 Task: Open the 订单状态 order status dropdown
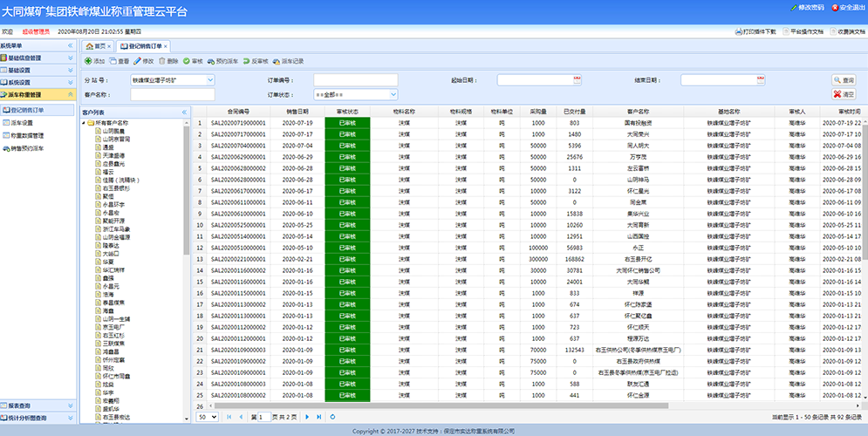click(x=393, y=93)
